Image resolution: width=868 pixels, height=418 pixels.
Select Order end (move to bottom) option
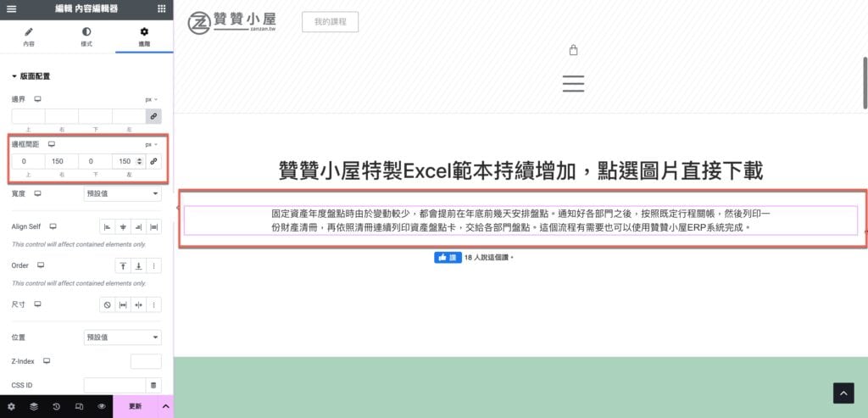click(138, 265)
